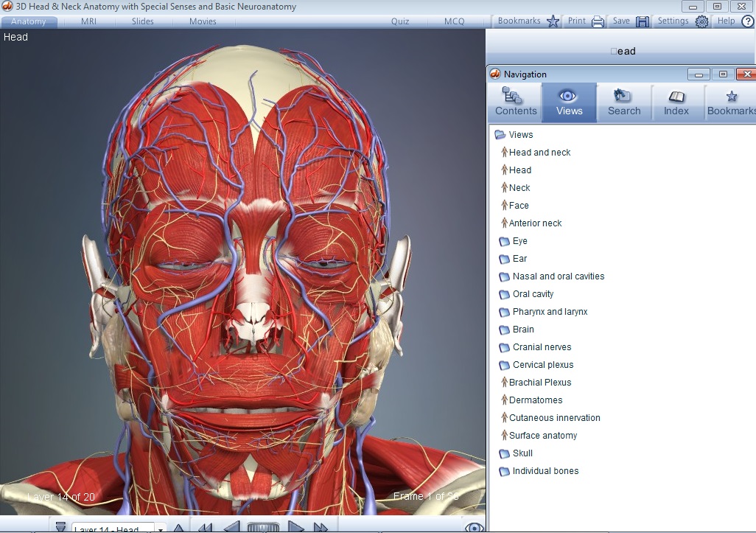Open the Contents navigation panel
Screen dimensions: 756x533
(x=515, y=102)
